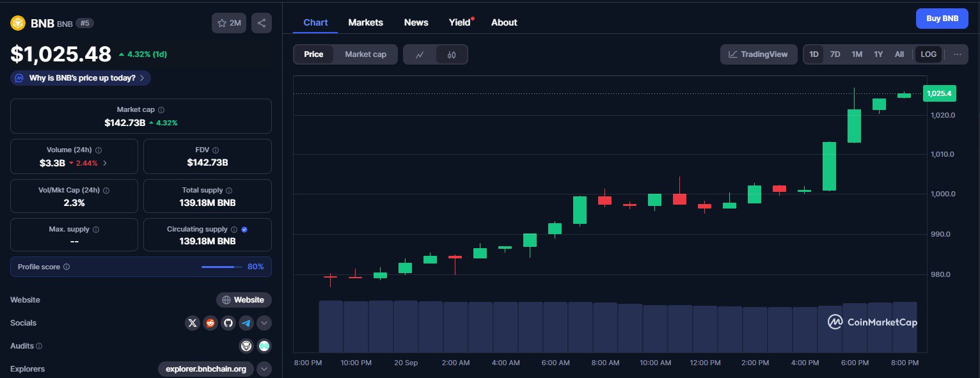
Task: Click Max. supply info icon
Action: [x=96, y=229]
